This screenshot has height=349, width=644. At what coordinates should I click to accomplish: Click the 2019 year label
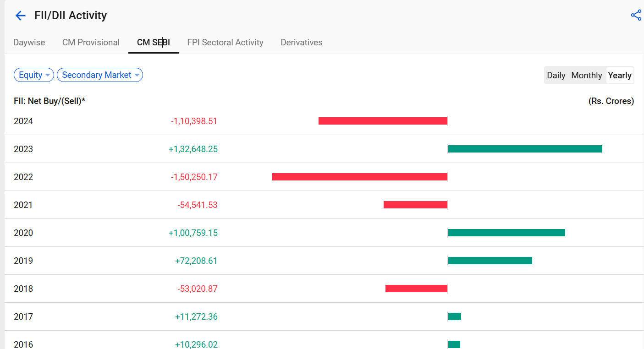[x=23, y=261]
